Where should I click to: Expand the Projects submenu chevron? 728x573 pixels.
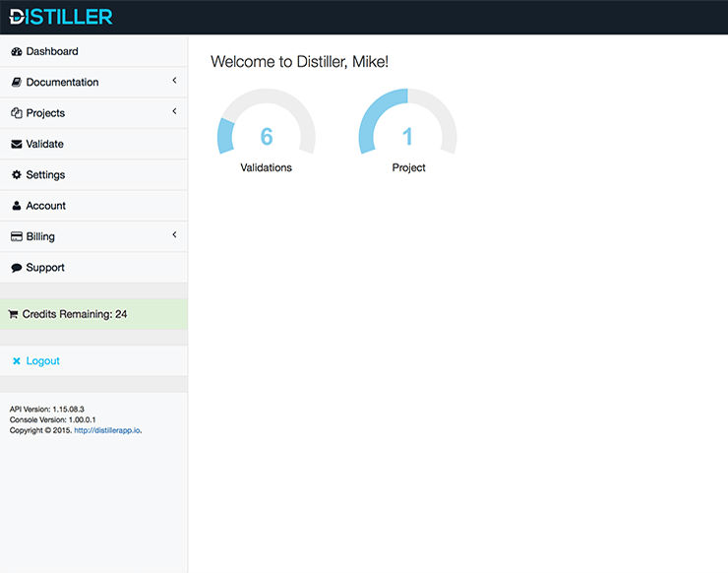(x=174, y=111)
